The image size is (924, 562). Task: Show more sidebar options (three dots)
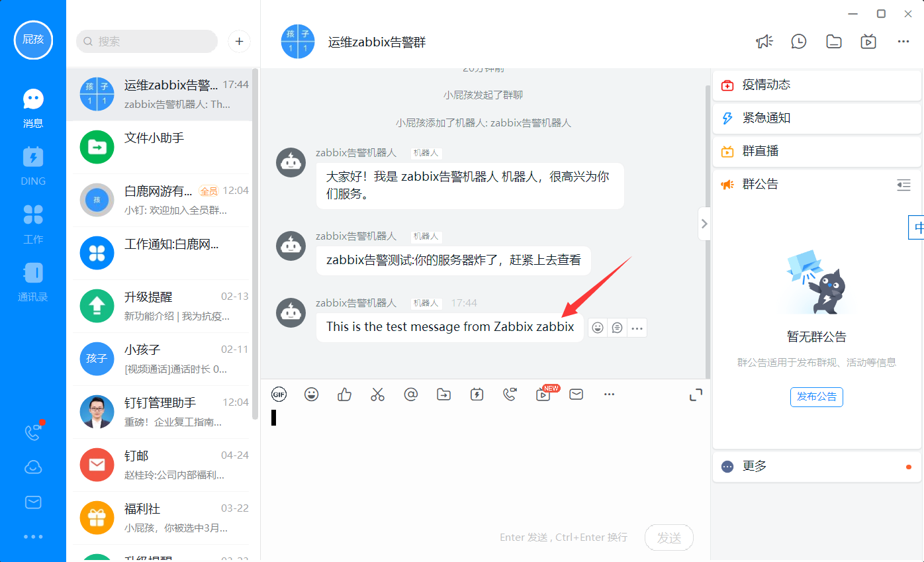(33, 537)
